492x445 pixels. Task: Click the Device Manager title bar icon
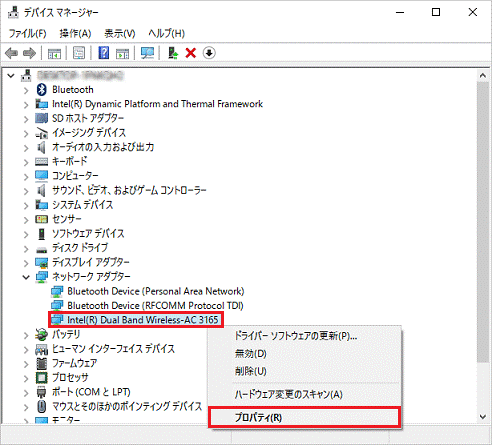point(13,13)
